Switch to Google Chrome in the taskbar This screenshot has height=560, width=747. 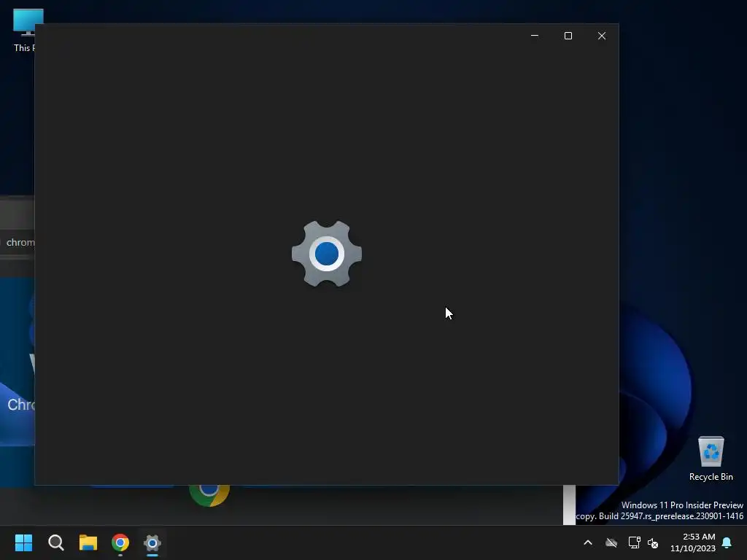120,542
